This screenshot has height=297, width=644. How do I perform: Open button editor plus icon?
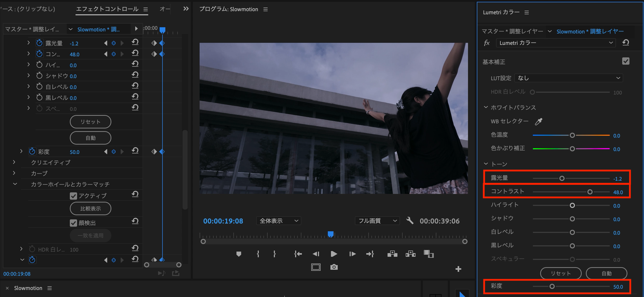458,269
